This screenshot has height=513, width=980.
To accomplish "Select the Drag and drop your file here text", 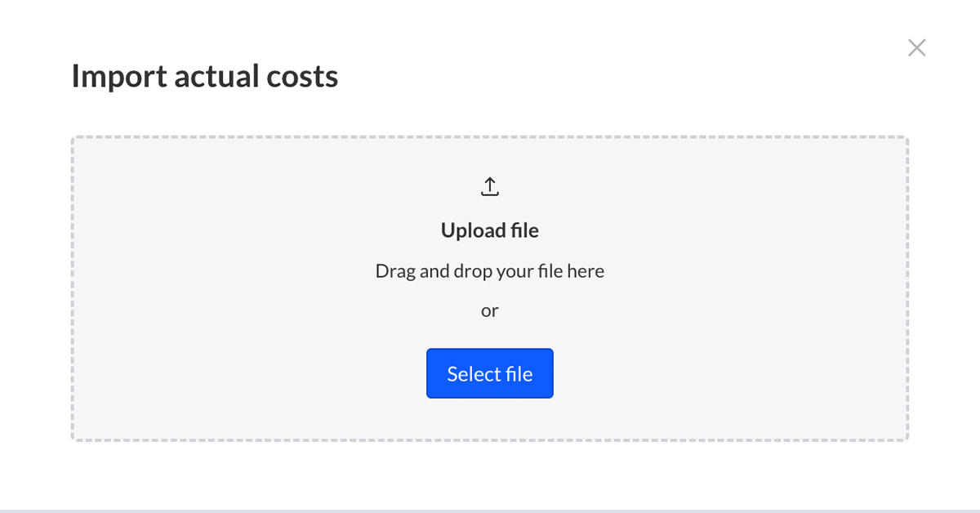I will click(490, 270).
